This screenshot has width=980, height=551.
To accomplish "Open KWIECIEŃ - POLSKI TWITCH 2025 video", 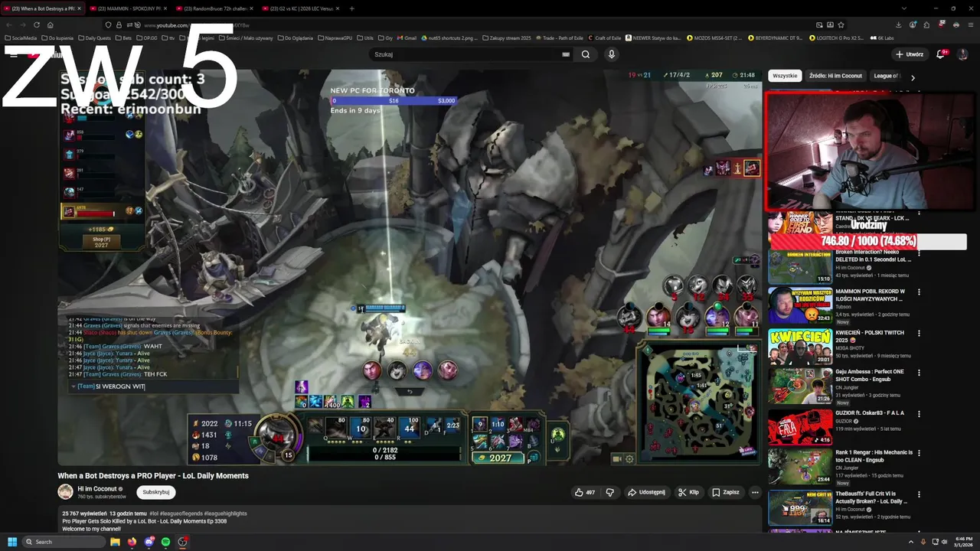I will point(800,347).
